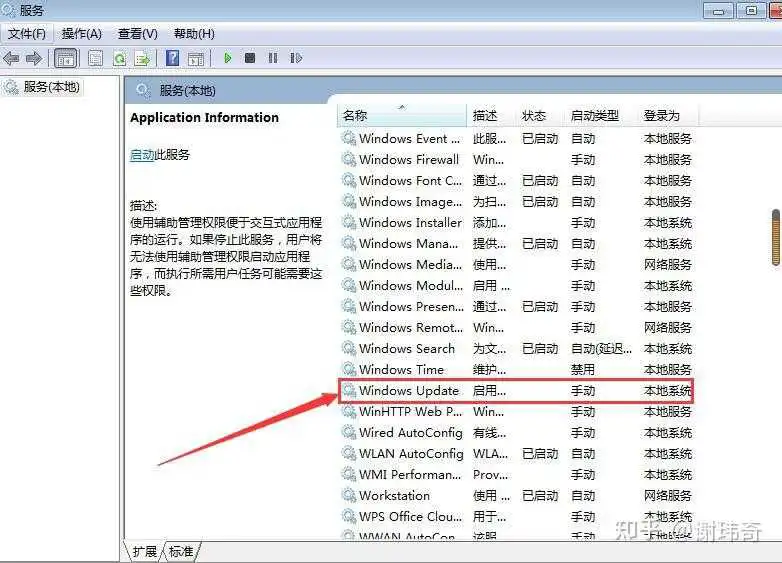Minimize the 服务 window
This screenshot has width=782, height=563.
pyautogui.click(x=719, y=11)
